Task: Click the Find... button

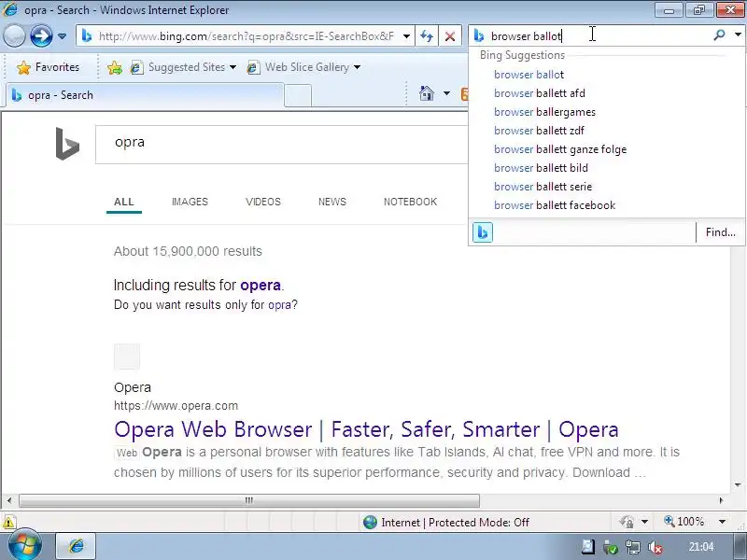Action: pos(720,232)
